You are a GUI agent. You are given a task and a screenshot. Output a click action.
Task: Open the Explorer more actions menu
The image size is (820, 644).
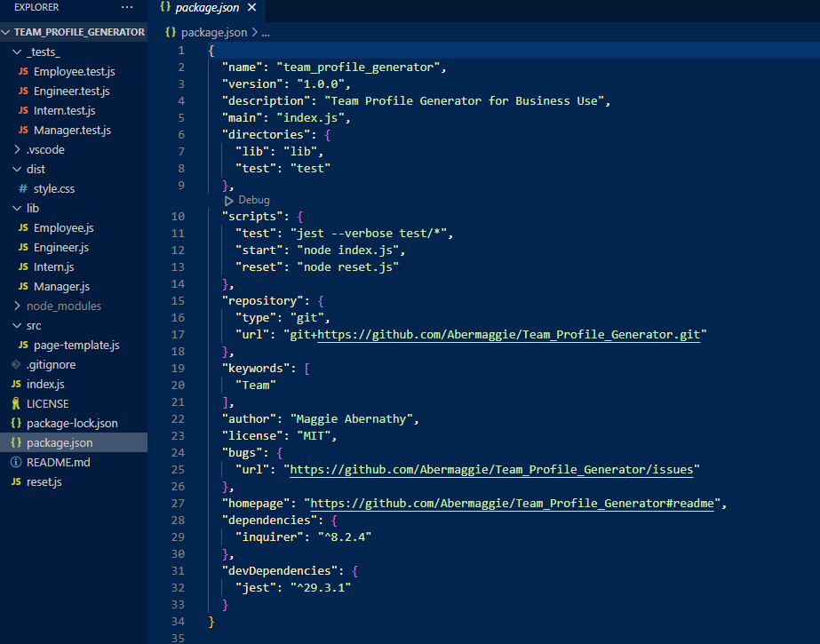126,7
